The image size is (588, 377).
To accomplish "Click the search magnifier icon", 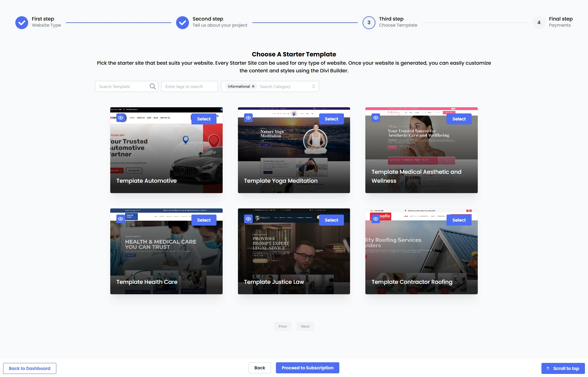I will point(153,86).
